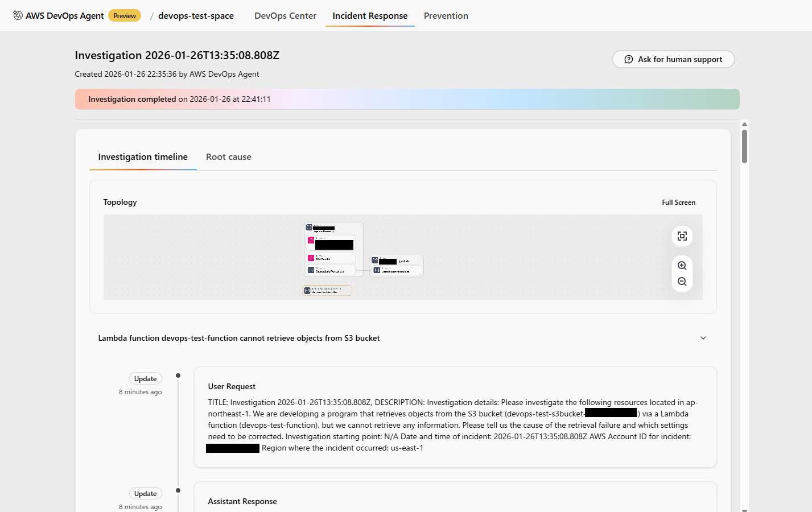Select the orange-outlined node in the topology
The image size is (812, 512).
[x=327, y=291]
